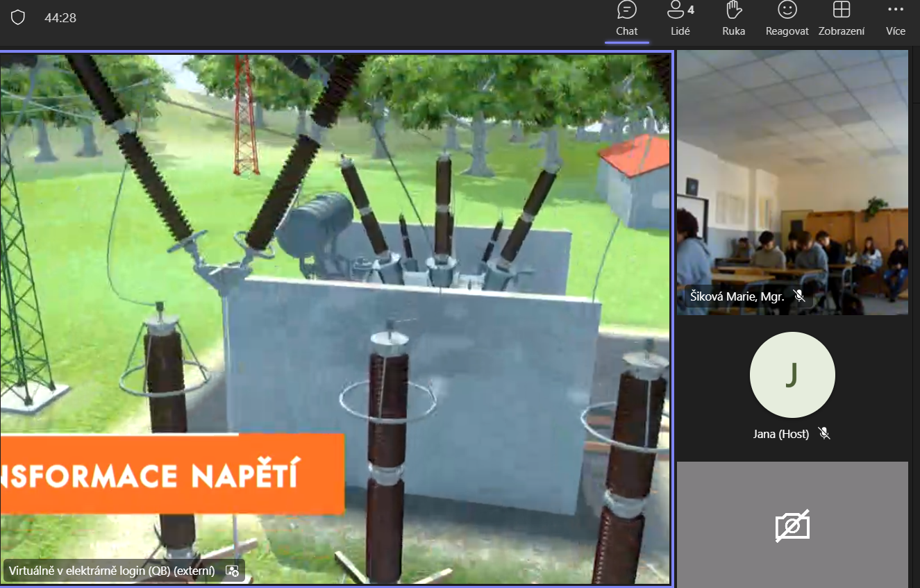The image size is (920, 588).
Task: Change layout via Zobrazení
Action: point(841,19)
